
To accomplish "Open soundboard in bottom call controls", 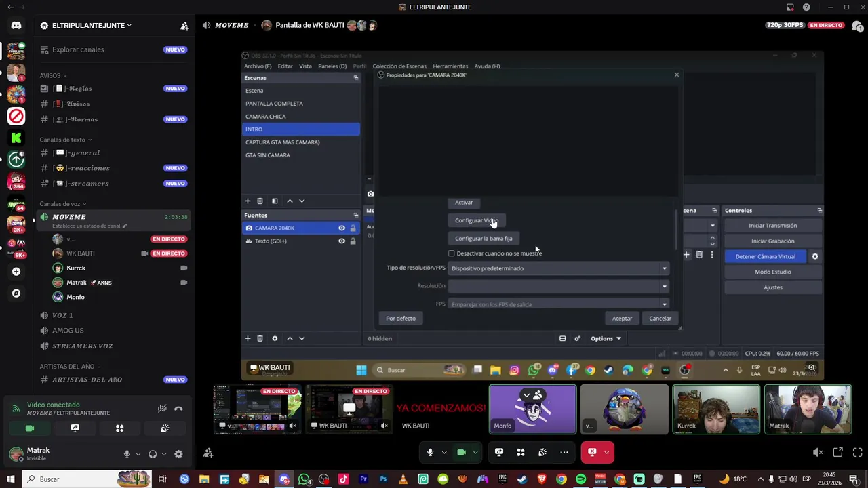I will click(542, 452).
